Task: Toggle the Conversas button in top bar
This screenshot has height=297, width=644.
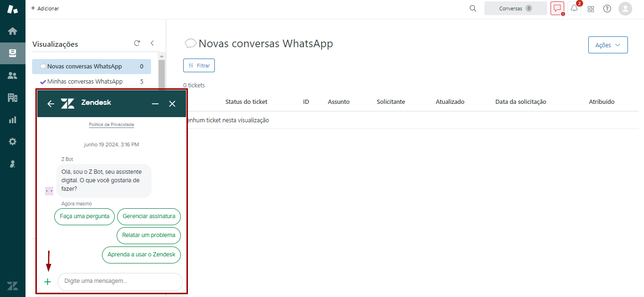Action: [x=515, y=8]
